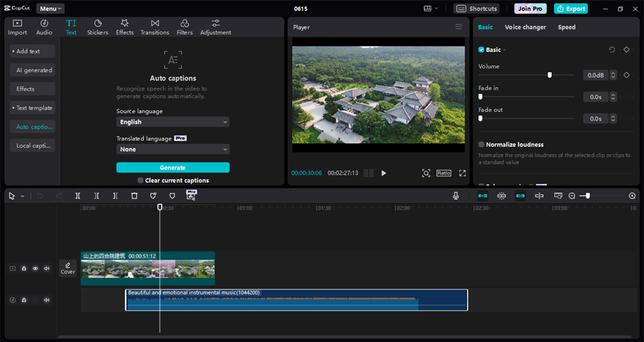Enable Normalize loudness checkbox

(x=481, y=145)
